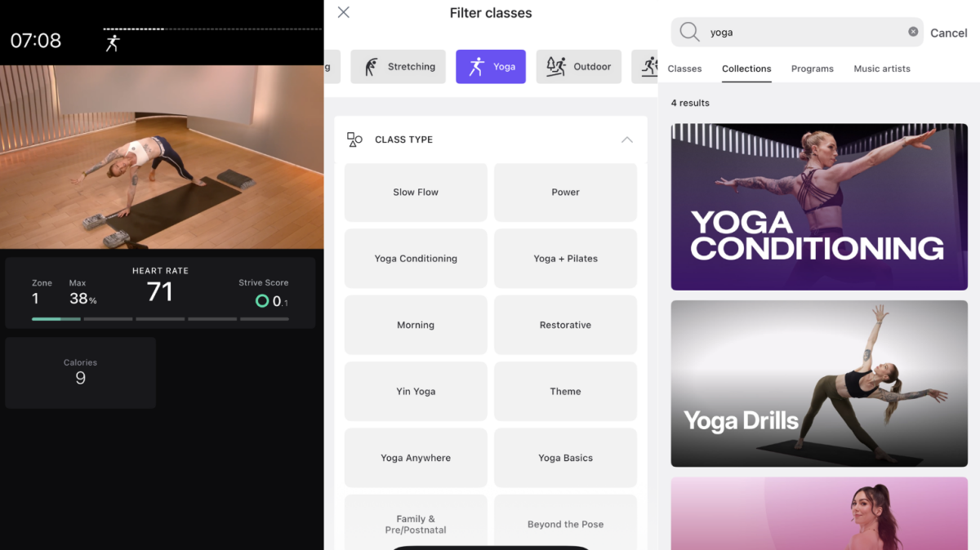Pick the Yoga Basics option
980x550 pixels.
pos(565,458)
